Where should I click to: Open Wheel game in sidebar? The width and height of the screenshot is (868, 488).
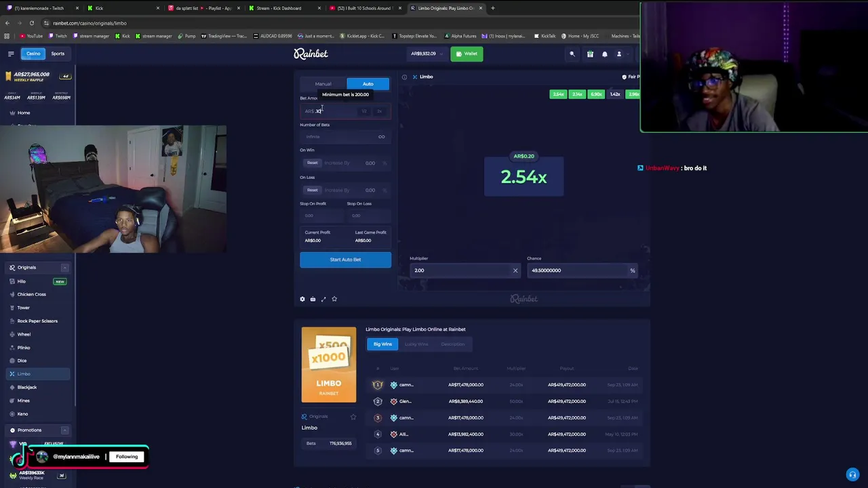click(24, 334)
